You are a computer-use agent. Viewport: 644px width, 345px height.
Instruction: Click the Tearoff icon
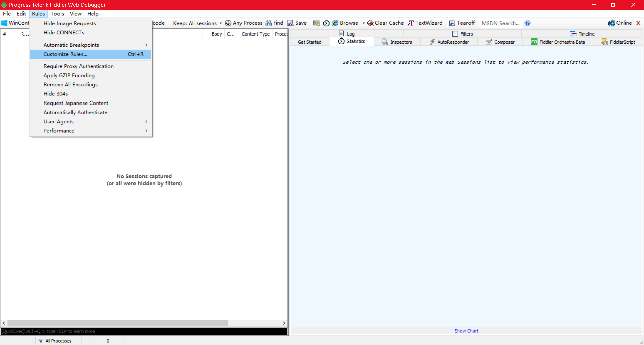click(452, 23)
